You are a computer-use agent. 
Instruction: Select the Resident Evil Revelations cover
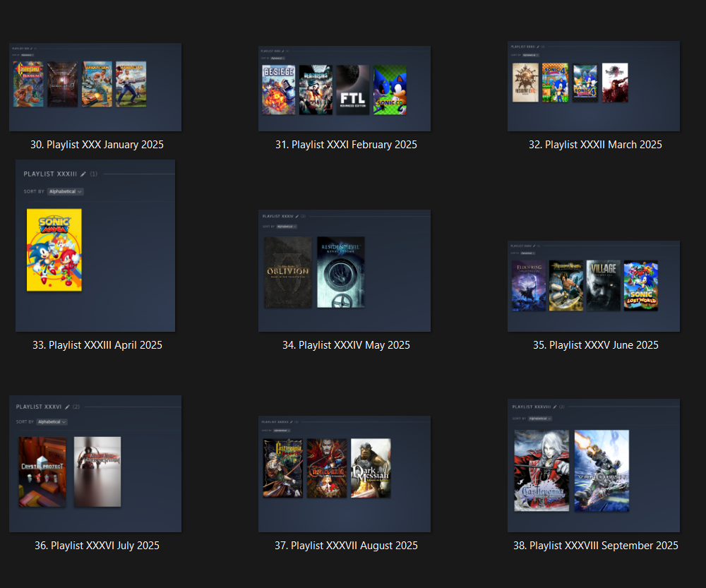click(x=341, y=272)
